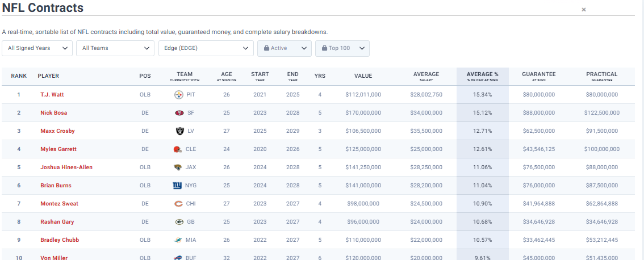Open Joshua Hines-Allen player link
The image size is (644, 260).
pyautogui.click(x=66, y=167)
